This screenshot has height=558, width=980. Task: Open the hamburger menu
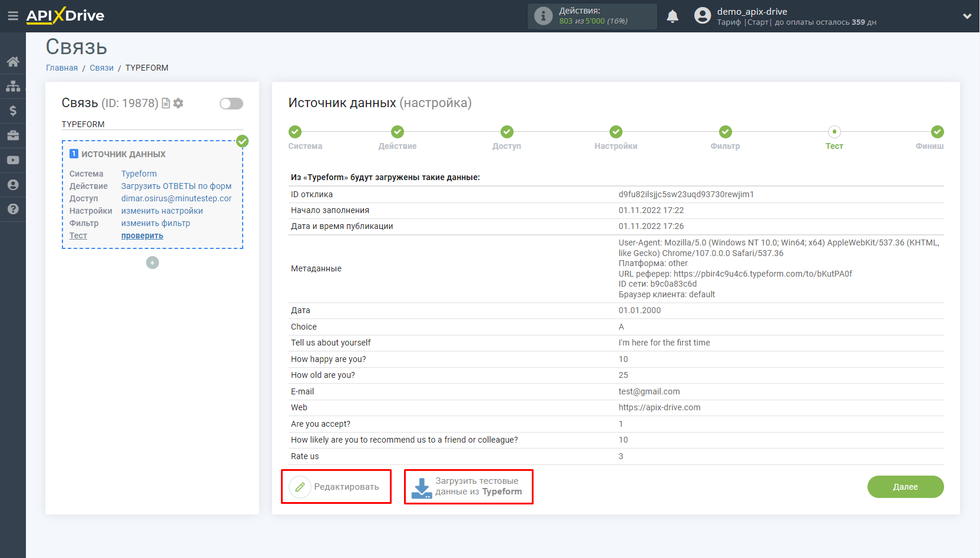click(x=12, y=16)
